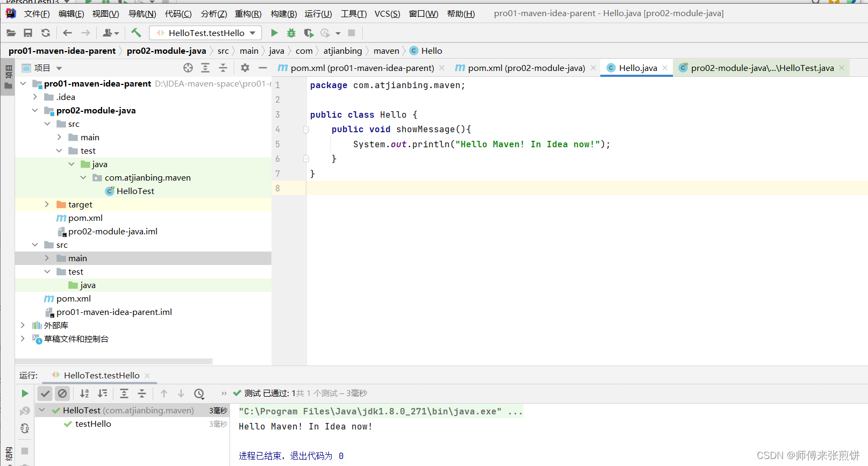Save all using the floppy disk icon

pos(28,33)
